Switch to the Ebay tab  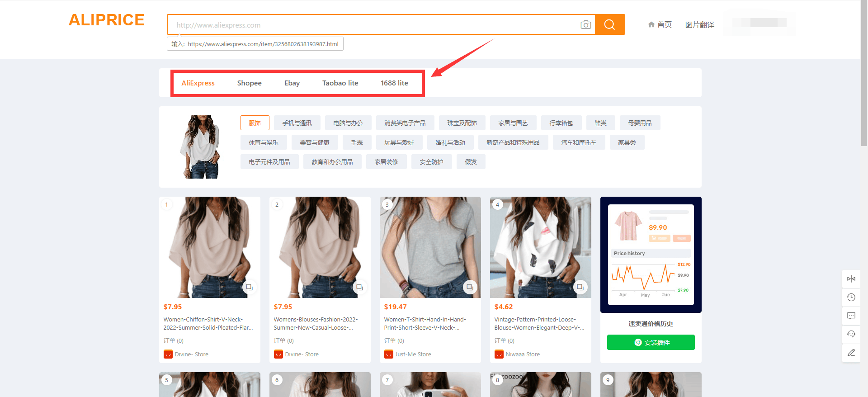(292, 83)
